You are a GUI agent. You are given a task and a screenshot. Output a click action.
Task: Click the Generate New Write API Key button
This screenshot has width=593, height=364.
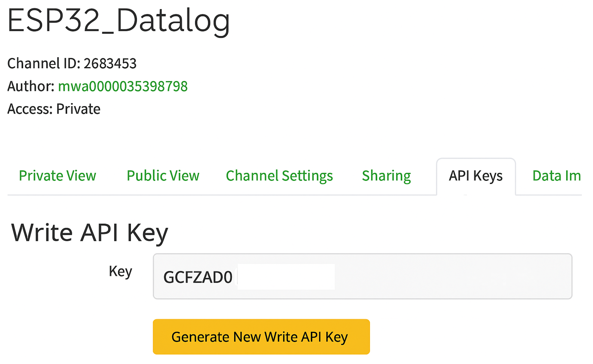click(261, 336)
